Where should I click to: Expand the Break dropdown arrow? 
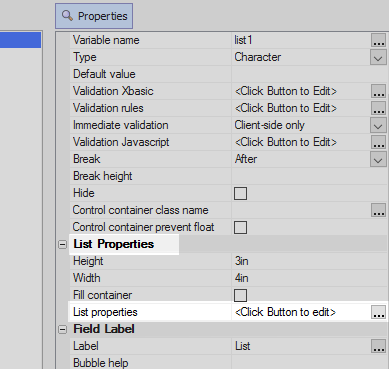pyautogui.click(x=378, y=159)
